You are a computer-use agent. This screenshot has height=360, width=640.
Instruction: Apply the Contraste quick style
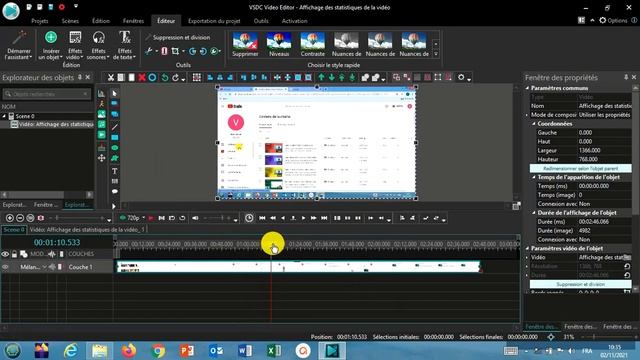313,44
